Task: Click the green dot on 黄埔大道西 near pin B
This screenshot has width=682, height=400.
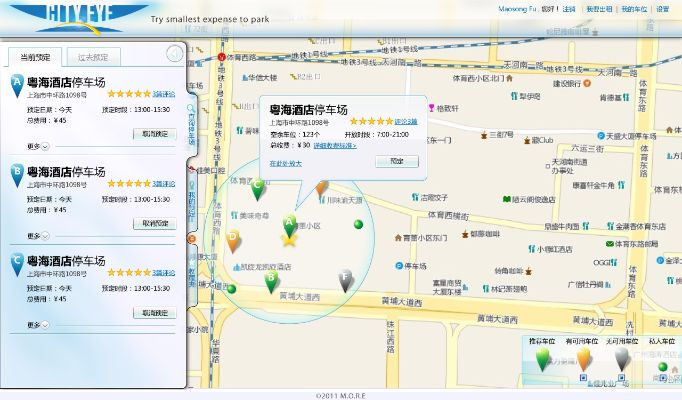Action: [x=232, y=289]
